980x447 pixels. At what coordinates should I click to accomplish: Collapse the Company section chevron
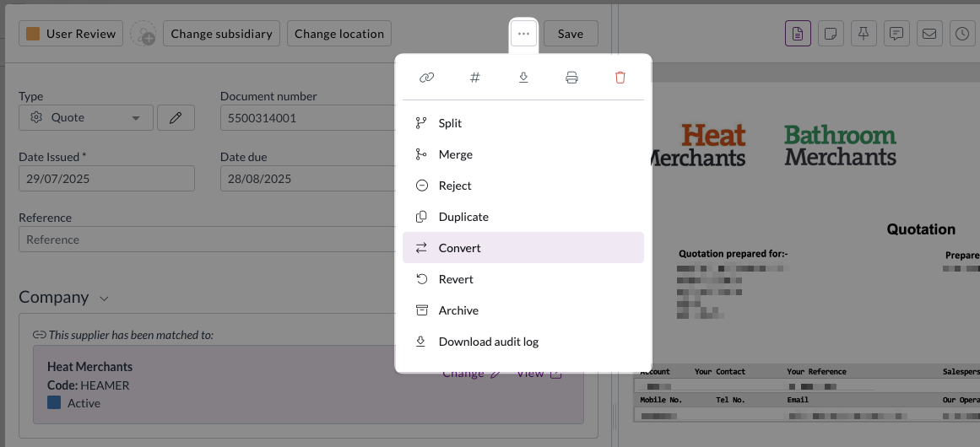(104, 299)
